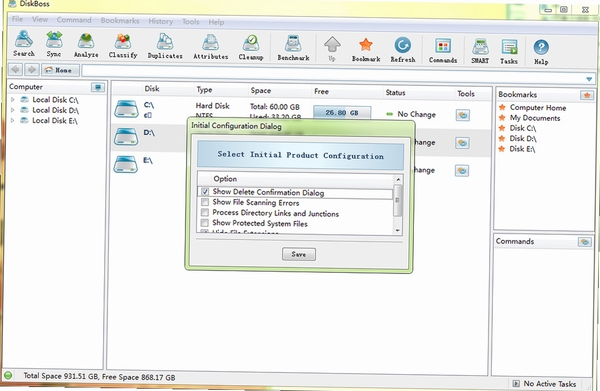The height and width of the screenshot is (391, 600).
Task: Start the Duplicates finder tool
Action: [x=165, y=46]
